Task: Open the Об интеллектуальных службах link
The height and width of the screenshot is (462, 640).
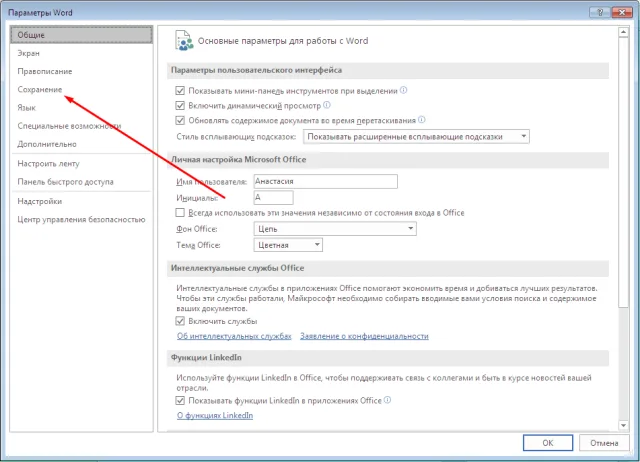Action: pos(234,336)
